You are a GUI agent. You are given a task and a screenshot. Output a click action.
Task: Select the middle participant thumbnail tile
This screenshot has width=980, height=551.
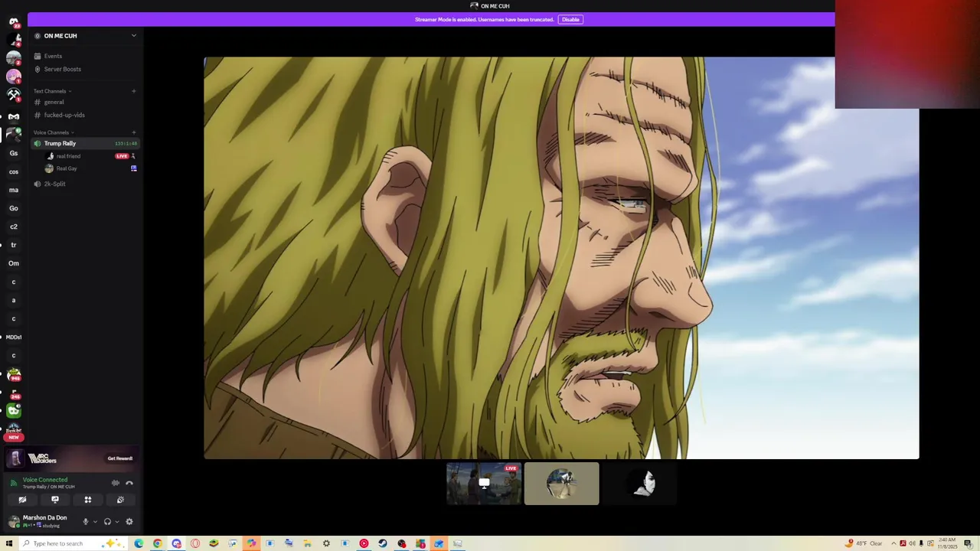pyautogui.click(x=562, y=484)
